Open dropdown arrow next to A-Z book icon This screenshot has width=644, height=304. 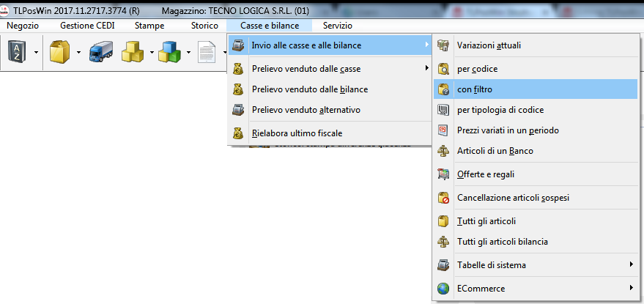(35, 53)
